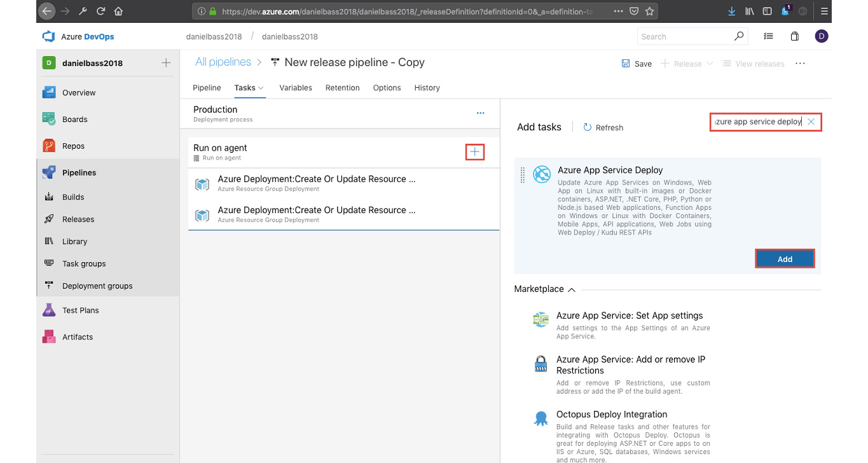Open Add or remove IP Restrictions task
The height and width of the screenshot is (463, 868).
631,365
